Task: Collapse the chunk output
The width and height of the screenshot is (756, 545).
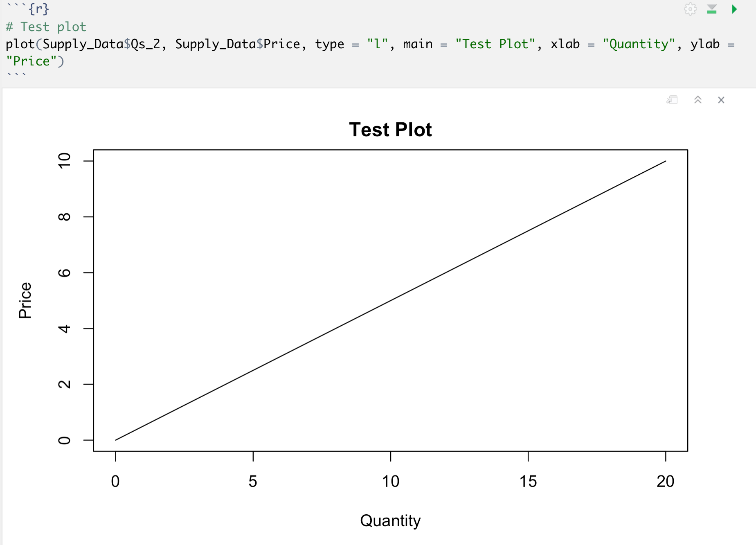Action: point(698,100)
